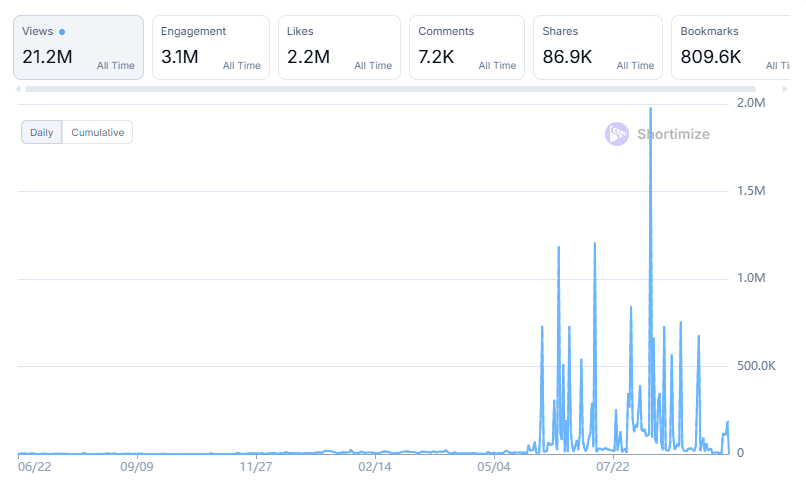Select the Views metric card

(78, 47)
